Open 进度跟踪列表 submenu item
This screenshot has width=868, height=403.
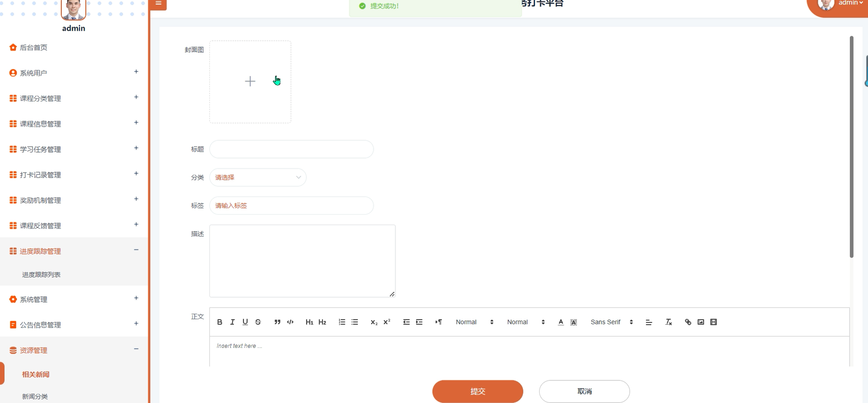(x=41, y=274)
